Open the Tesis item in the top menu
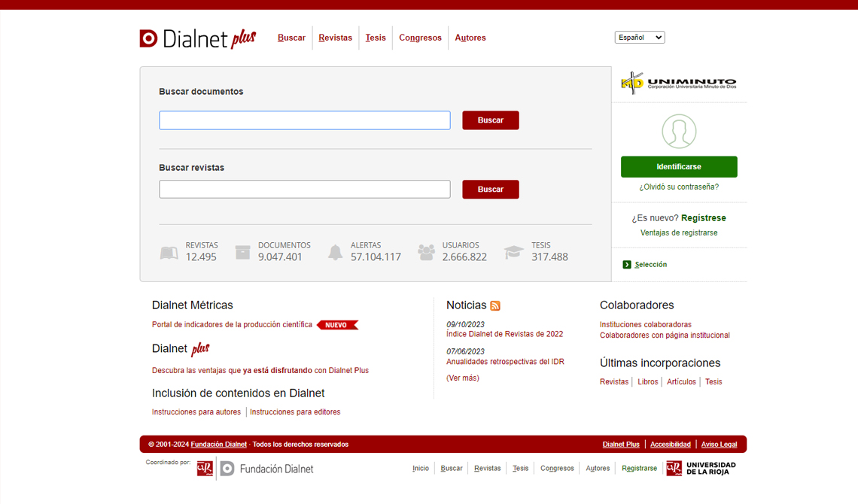Screen dimensions: 858x504 pyautogui.click(x=376, y=38)
